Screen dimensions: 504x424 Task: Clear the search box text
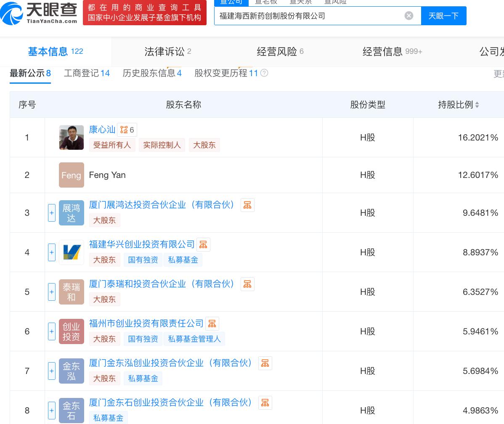tap(409, 16)
